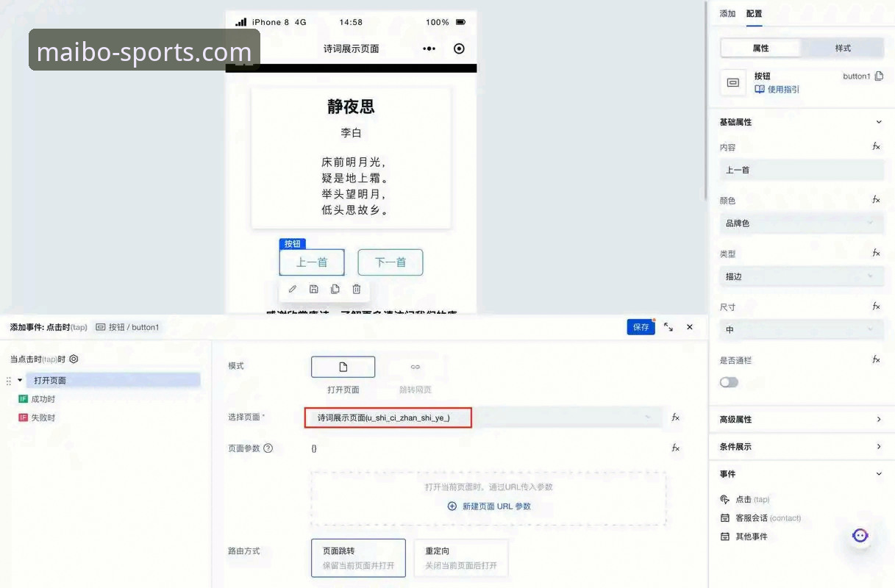The height and width of the screenshot is (588, 895).
Task: Toggle the 是否通栏 switch
Action: [x=729, y=382]
